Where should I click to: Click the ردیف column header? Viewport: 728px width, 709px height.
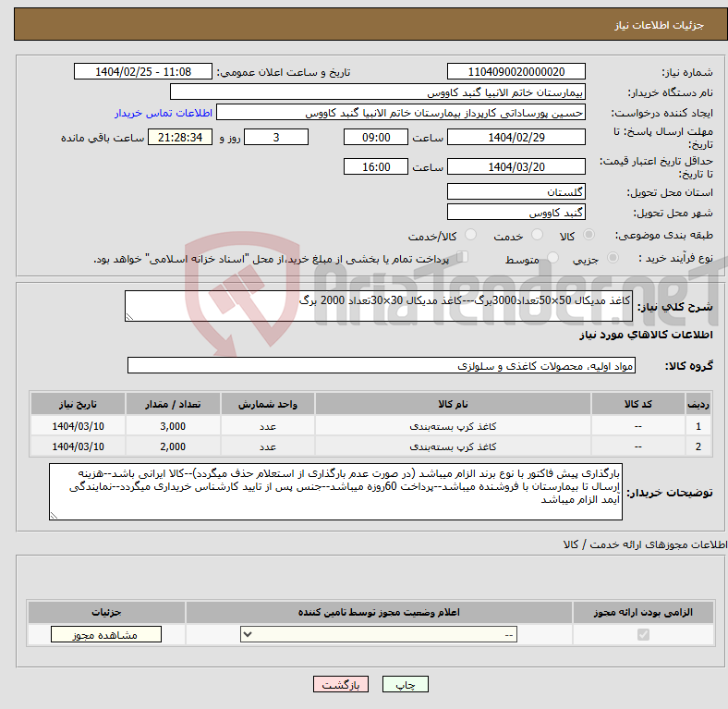point(698,404)
